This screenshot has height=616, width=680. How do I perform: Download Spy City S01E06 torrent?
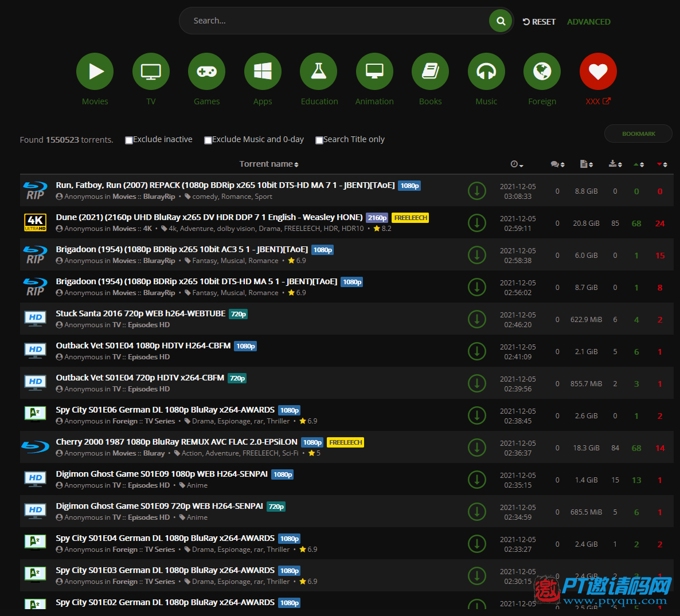(477, 415)
